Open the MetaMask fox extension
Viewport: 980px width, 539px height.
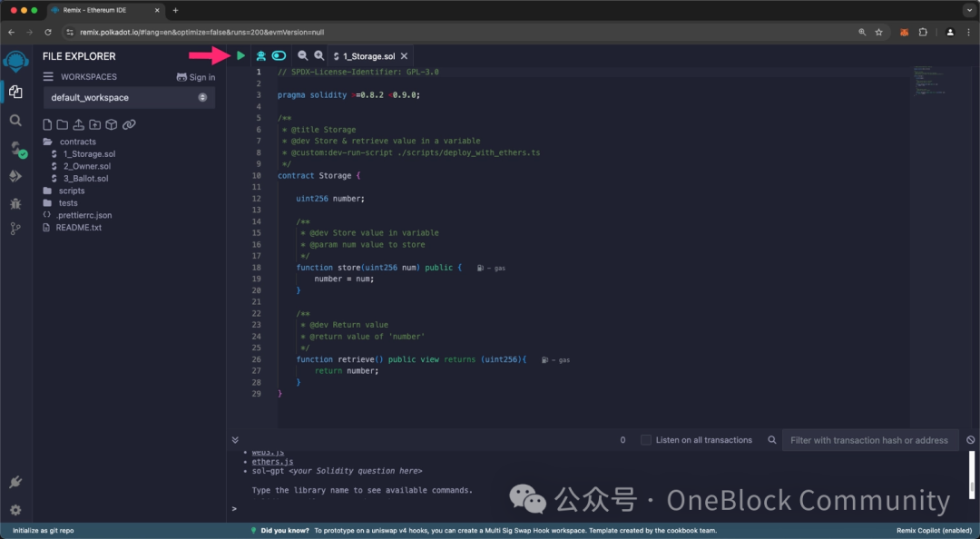[904, 32]
